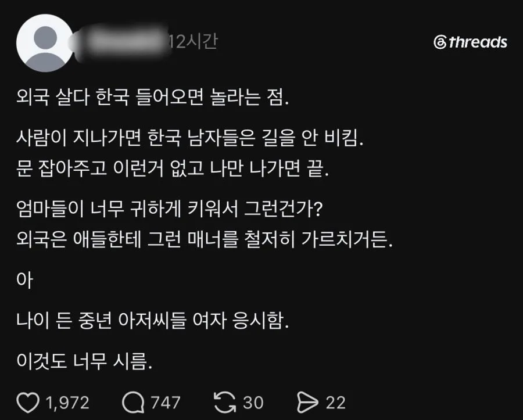Select the line about 한국 남자들은 길을 안 비킴
The width and height of the screenshot is (523, 420).
[x=190, y=138]
